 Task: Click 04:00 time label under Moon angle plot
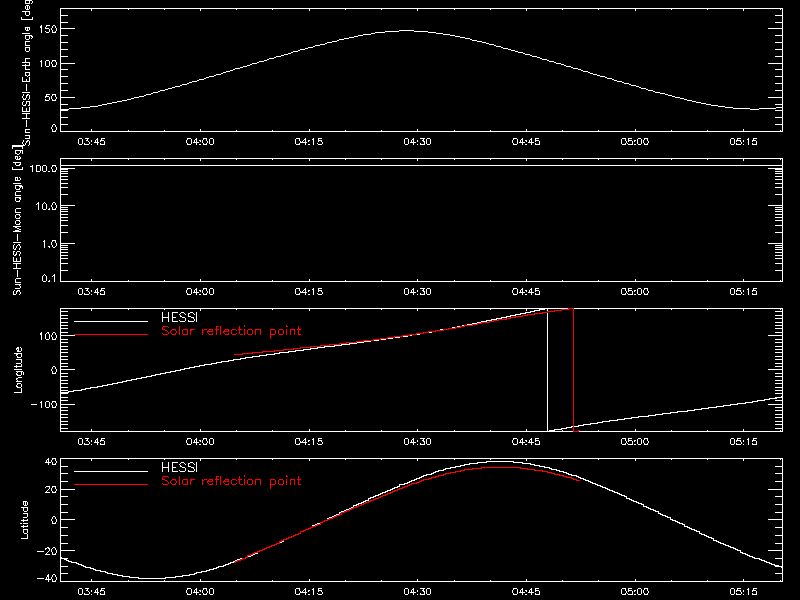point(200,292)
